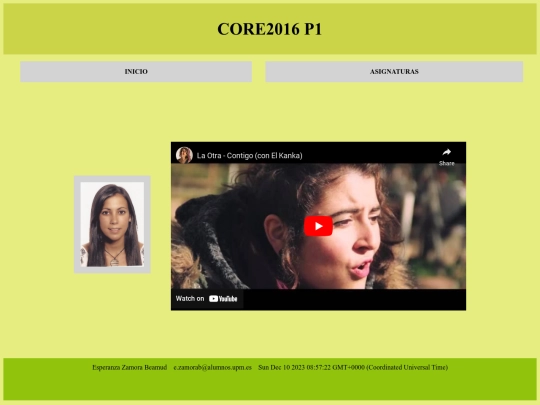
Task: Click the e.zamorab@alumnos.upm.es email text
Action: (x=212, y=367)
